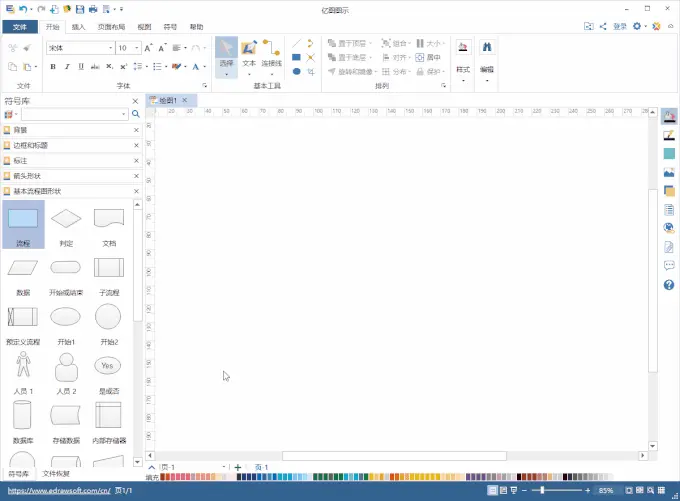680x501 pixels.
Task: Select the rectangle drawing tool
Action: point(297,57)
